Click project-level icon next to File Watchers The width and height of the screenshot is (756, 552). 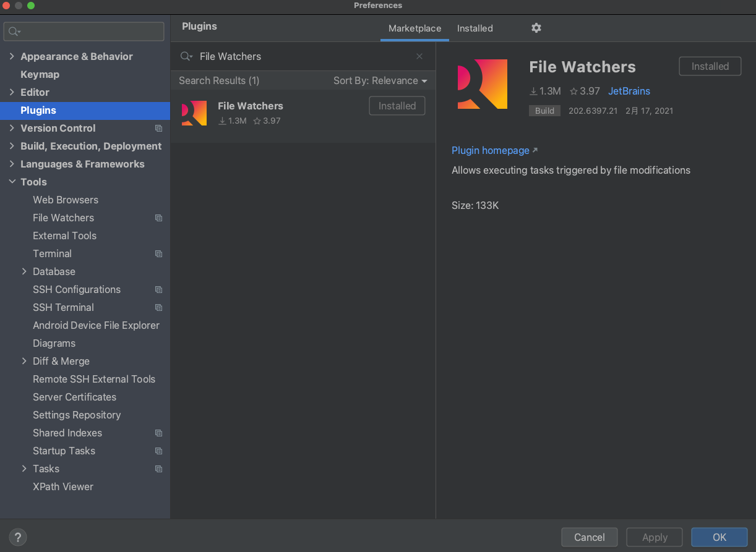click(x=159, y=218)
